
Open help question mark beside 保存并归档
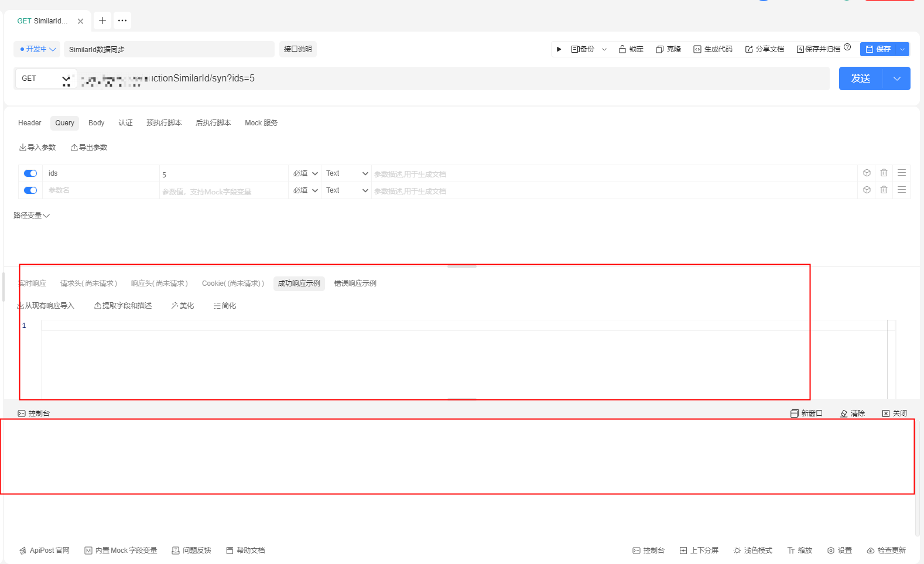pyautogui.click(x=847, y=47)
